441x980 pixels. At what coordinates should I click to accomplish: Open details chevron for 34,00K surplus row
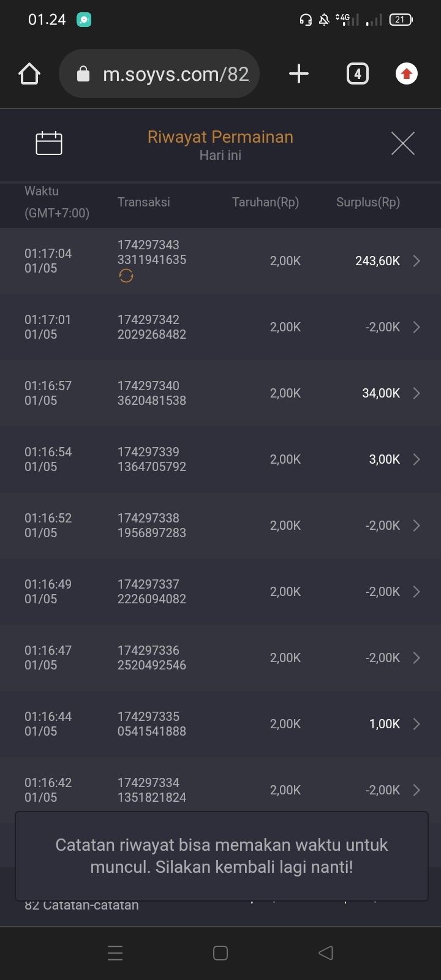[417, 393]
